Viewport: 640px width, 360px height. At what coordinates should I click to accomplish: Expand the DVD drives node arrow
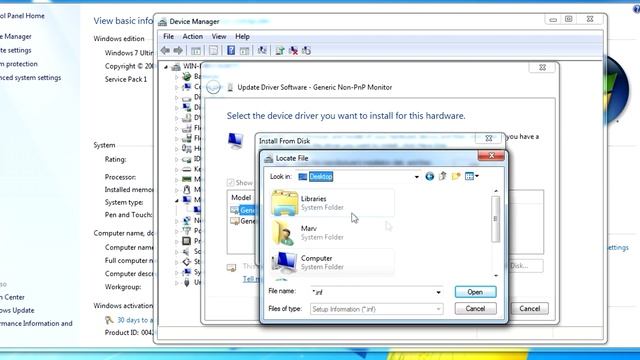(177, 118)
